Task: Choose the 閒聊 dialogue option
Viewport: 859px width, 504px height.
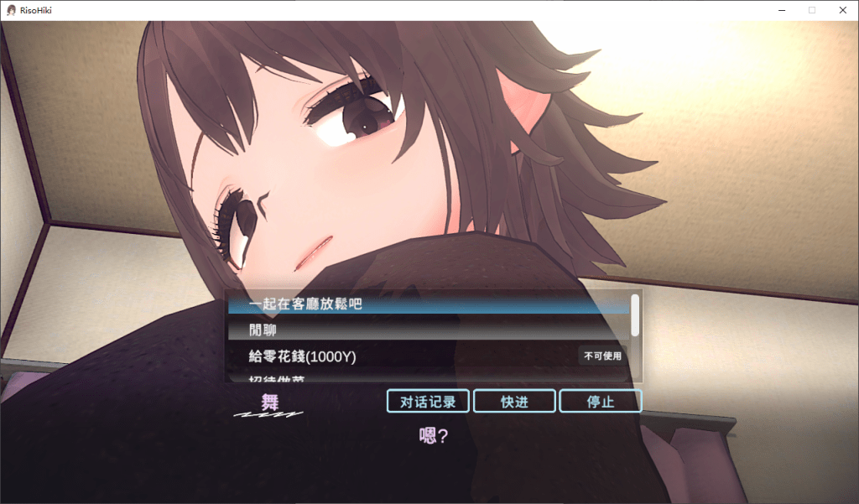Action: pyautogui.click(x=429, y=330)
